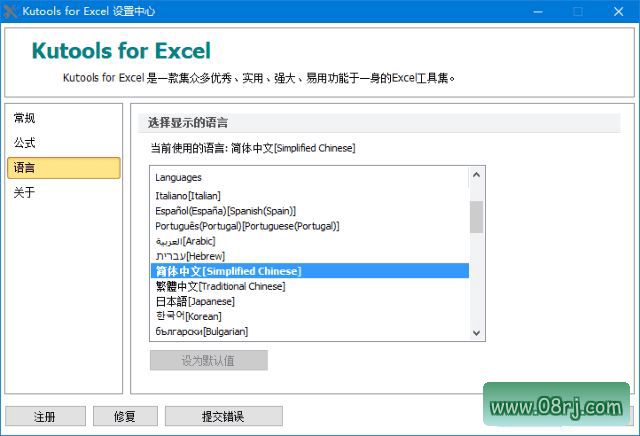Click the 修复 repair button

tap(125, 416)
